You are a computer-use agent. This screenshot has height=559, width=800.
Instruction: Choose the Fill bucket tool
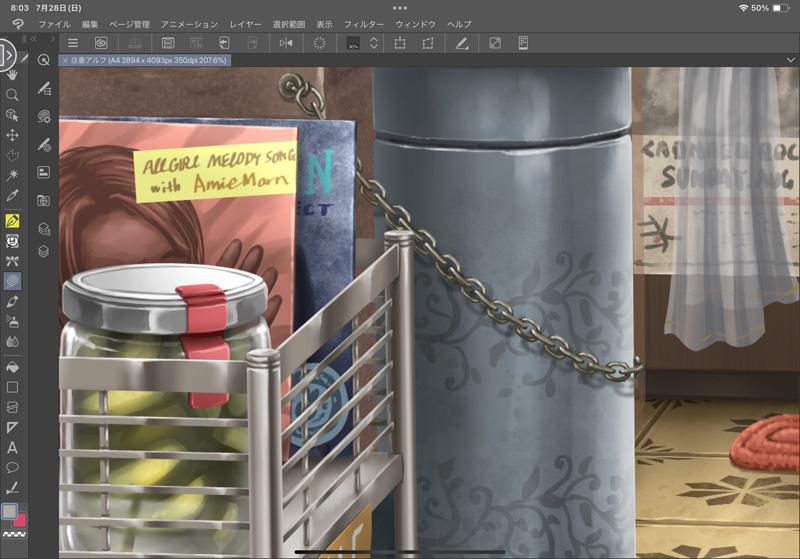12,366
